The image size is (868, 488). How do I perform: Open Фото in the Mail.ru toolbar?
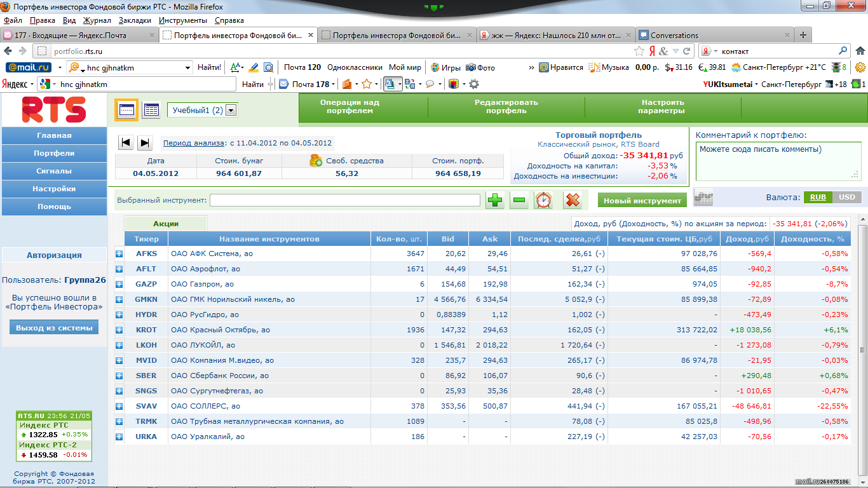click(x=480, y=67)
